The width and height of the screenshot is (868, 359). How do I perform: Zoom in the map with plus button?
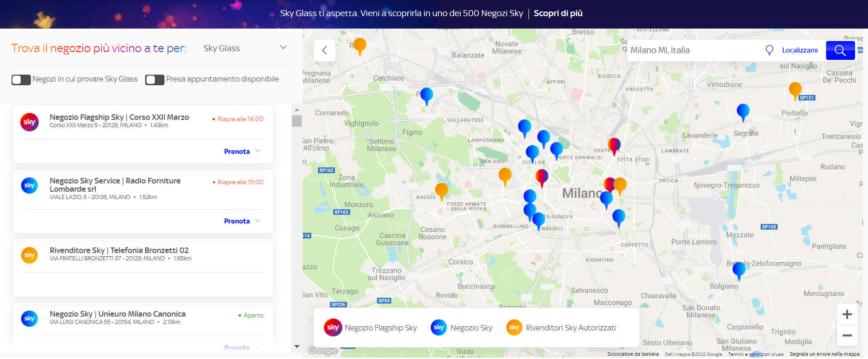pyautogui.click(x=847, y=315)
